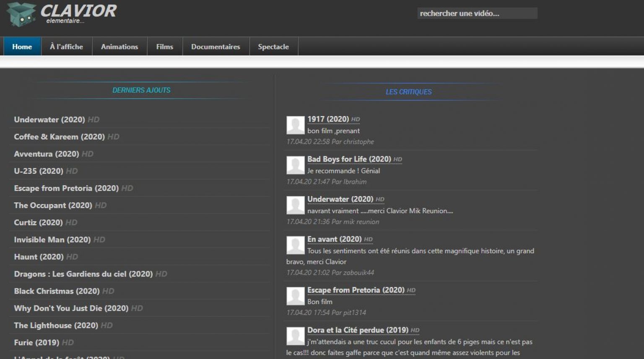This screenshot has height=359, width=644.
Task: Open Coffee & Kareem (2020) from latest additions
Action: click(59, 137)
